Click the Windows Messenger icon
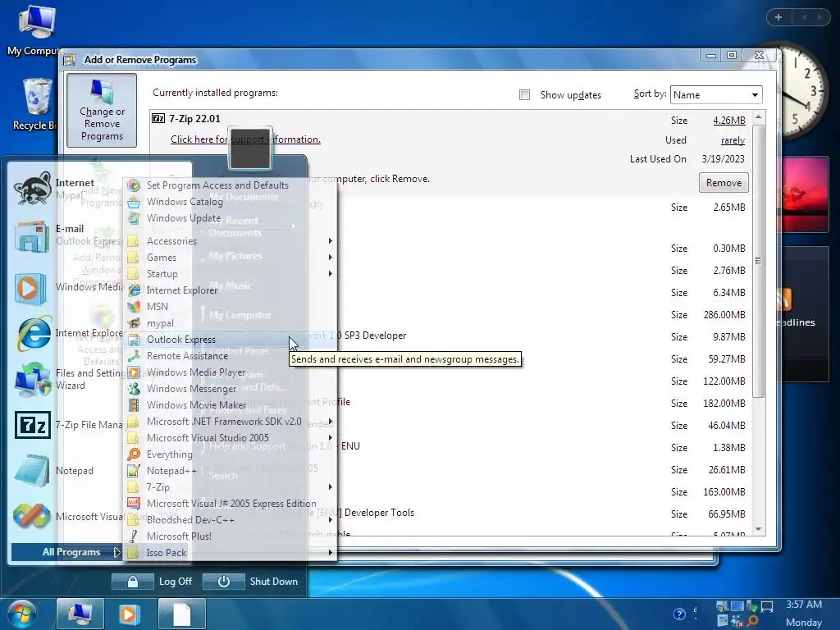Viewport: 840px width, 630px height. click(x=134, y=389)
